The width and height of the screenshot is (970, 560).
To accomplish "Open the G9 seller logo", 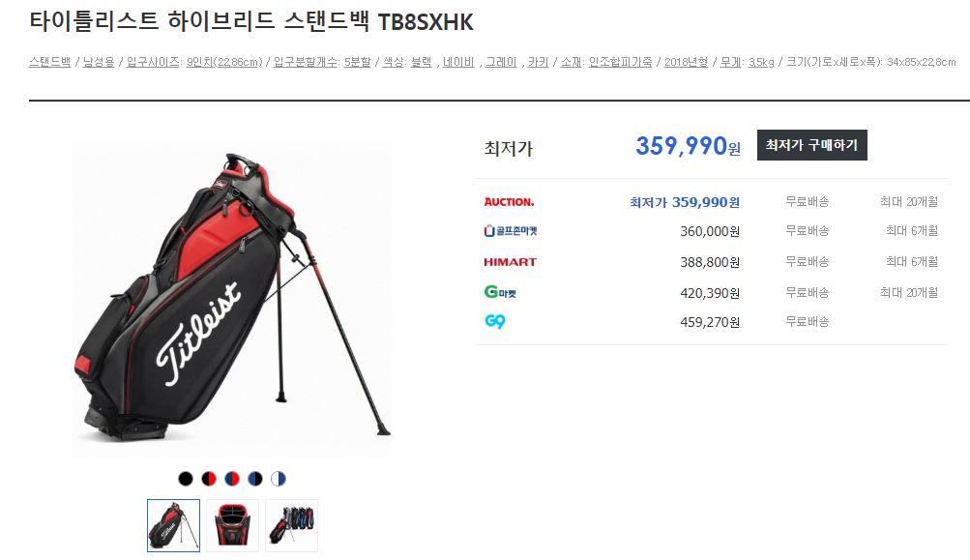I will coord(495,321).
